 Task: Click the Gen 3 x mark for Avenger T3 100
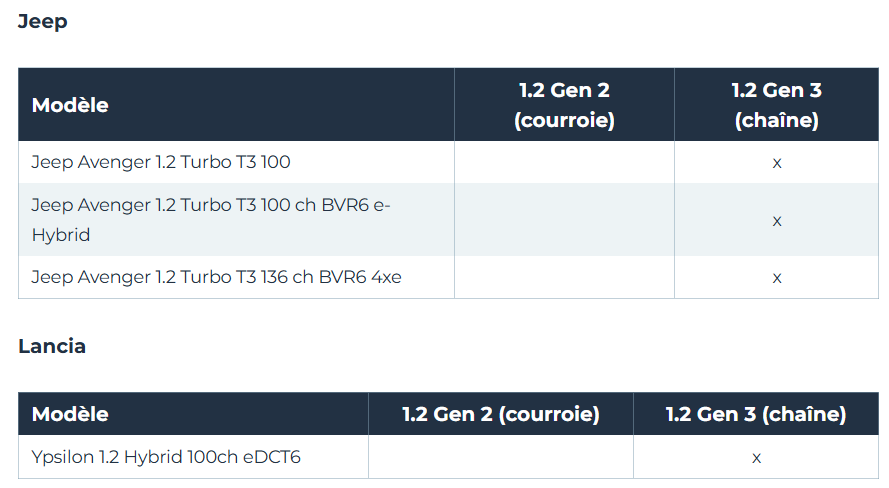pos(777,162)
